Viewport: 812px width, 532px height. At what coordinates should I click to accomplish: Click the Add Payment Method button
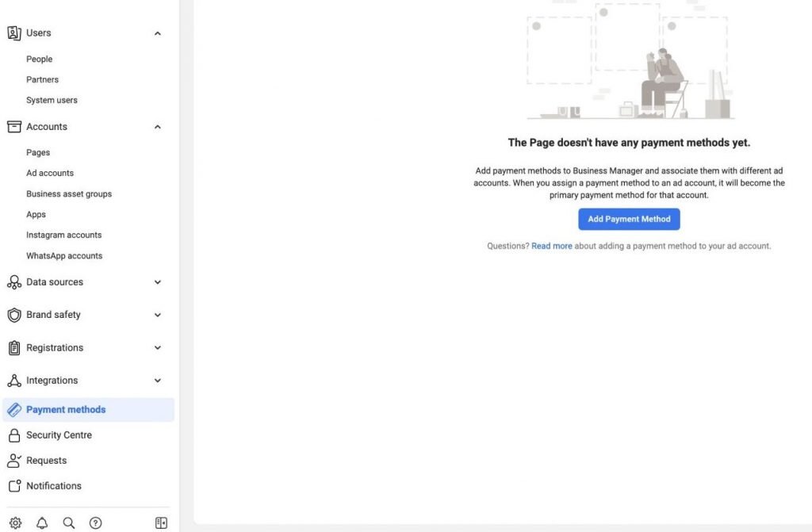pyautogui.click(x=629, y=219)
